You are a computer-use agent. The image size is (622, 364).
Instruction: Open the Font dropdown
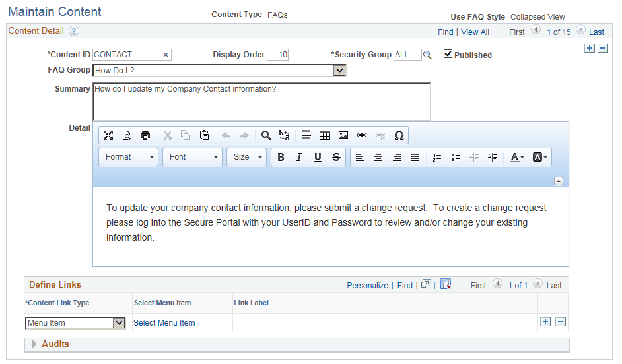tap(192, 157)
